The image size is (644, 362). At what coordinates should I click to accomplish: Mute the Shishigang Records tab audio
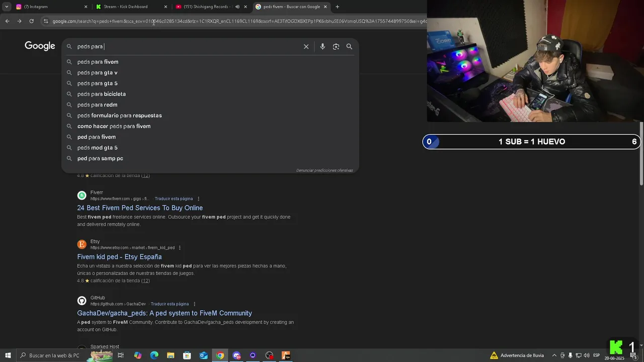point(237,7)
